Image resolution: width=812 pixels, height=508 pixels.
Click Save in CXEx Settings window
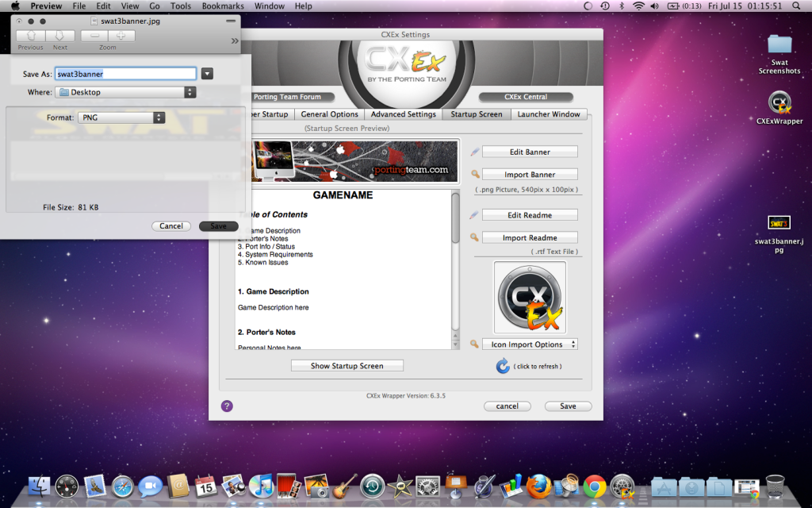point(568,406)
